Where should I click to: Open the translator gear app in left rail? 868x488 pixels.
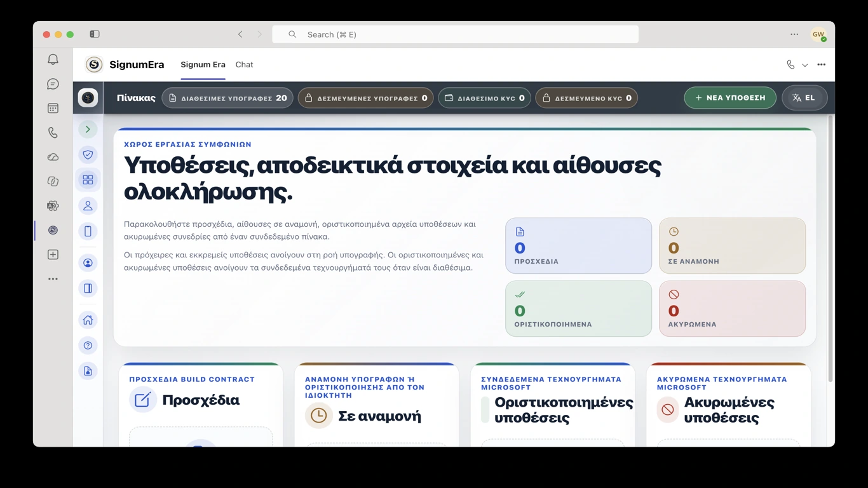point(53,206)
